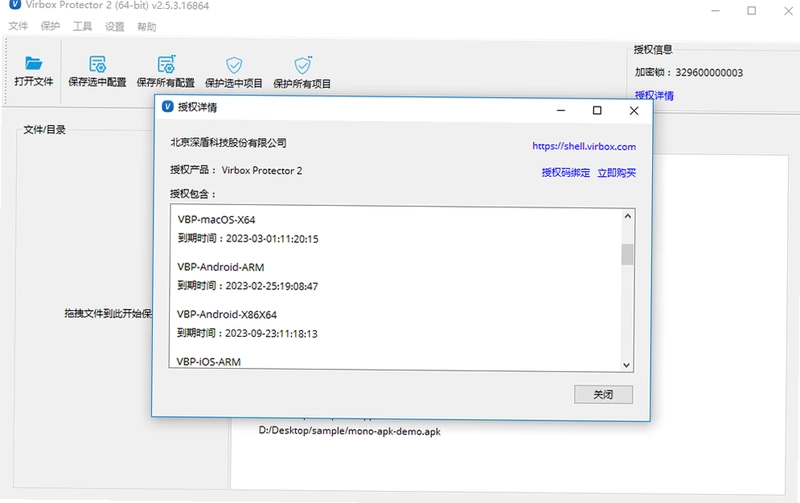
Task: Click the Virbox logo in 授权详情 title bar
Action: (x=167, y=107)
